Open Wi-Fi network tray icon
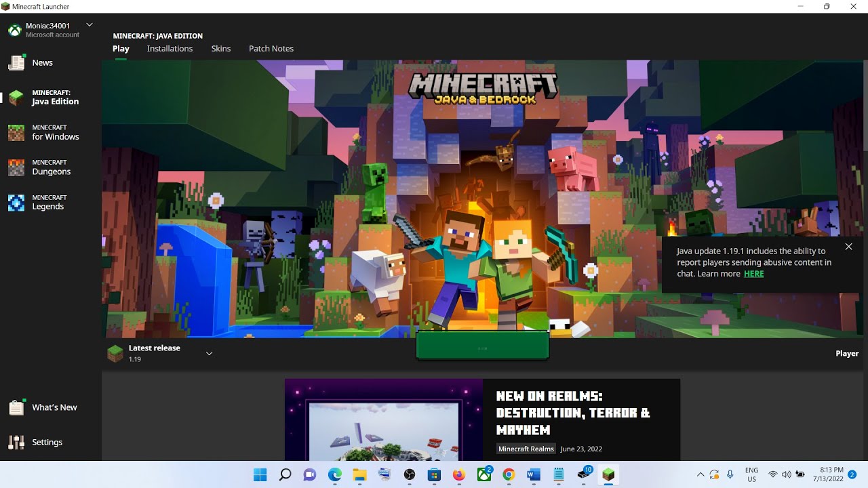 pyautogui.click(x=772, y=474)
